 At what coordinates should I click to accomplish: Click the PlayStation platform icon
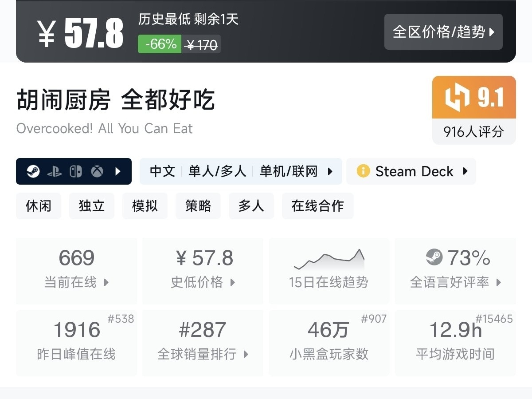click(55, 171)
